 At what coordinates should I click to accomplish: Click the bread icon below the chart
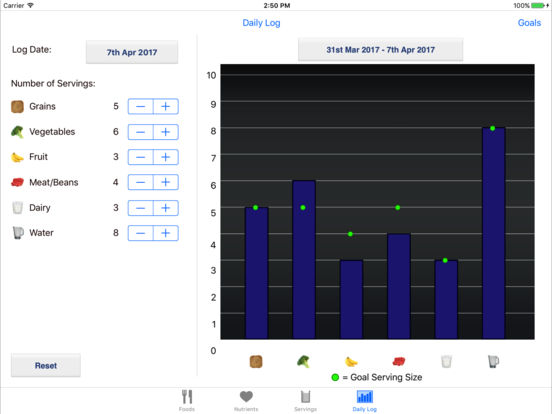pyautogui.click(x=256, y=362)
